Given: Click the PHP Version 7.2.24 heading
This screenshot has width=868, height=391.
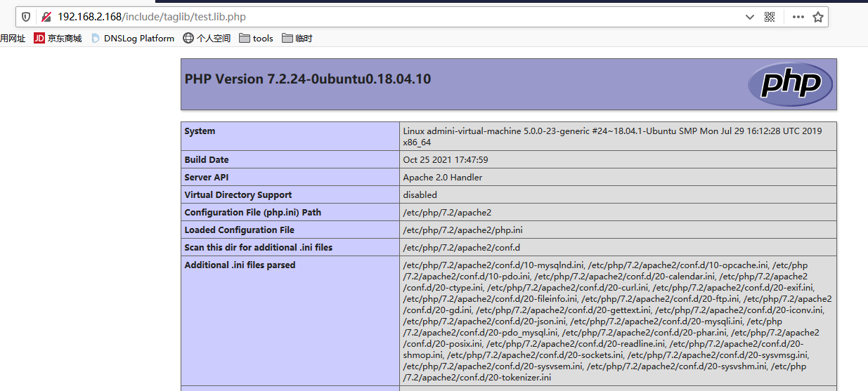Looking at the screenshot, I should (308, 79).
